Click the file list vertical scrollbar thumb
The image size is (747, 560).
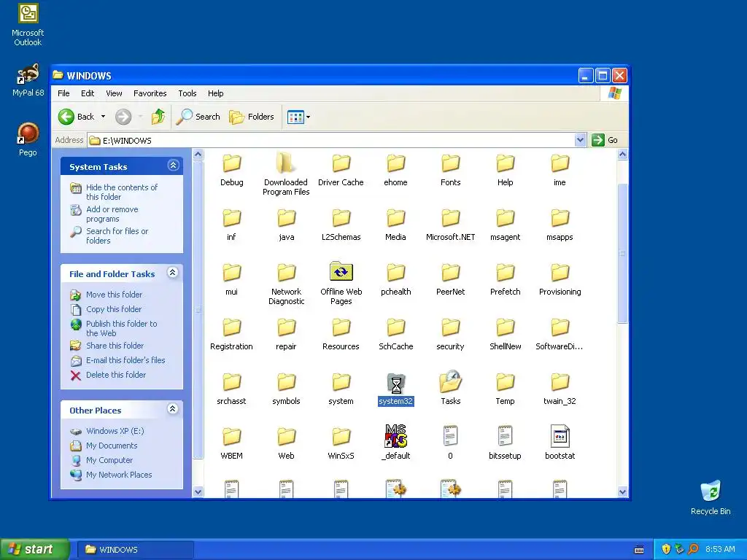pyautogui.click(x=622, y=253)
